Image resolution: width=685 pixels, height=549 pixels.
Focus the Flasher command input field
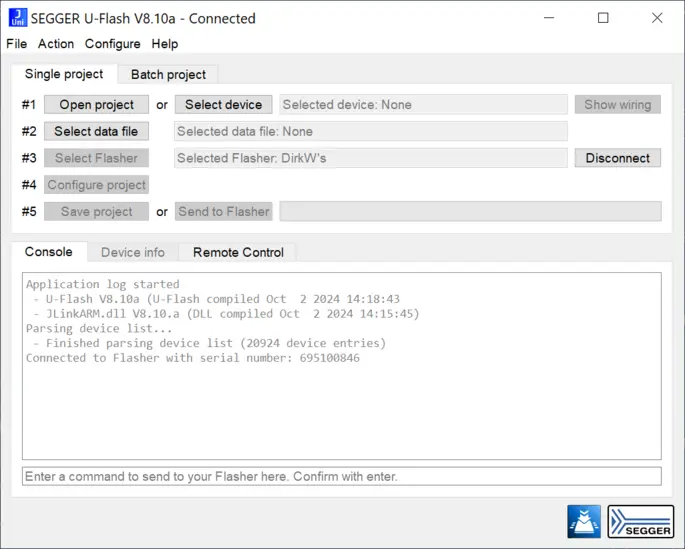[342, 476]
